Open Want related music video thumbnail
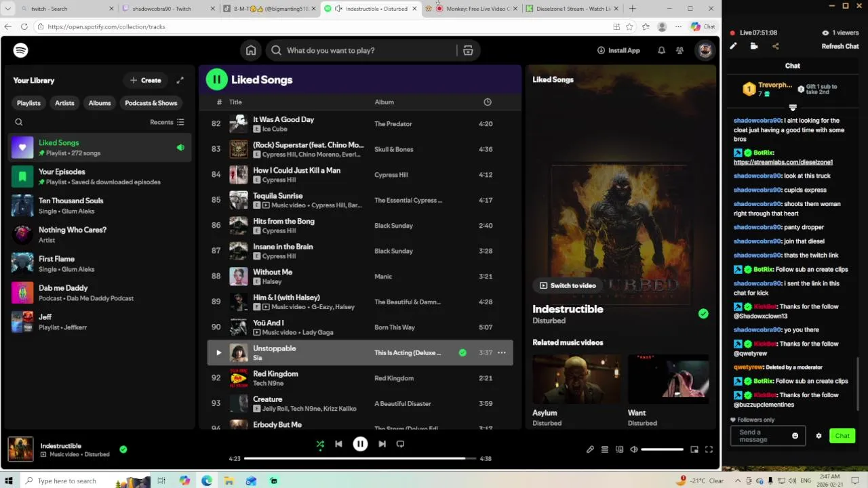This screenshot has width=868, height=488. (668, 378)
